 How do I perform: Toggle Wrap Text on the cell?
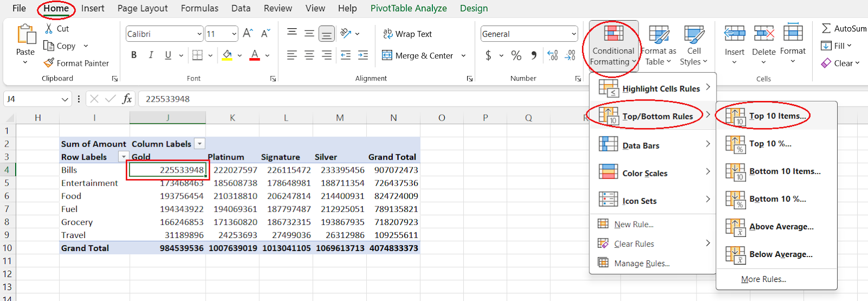407,34
